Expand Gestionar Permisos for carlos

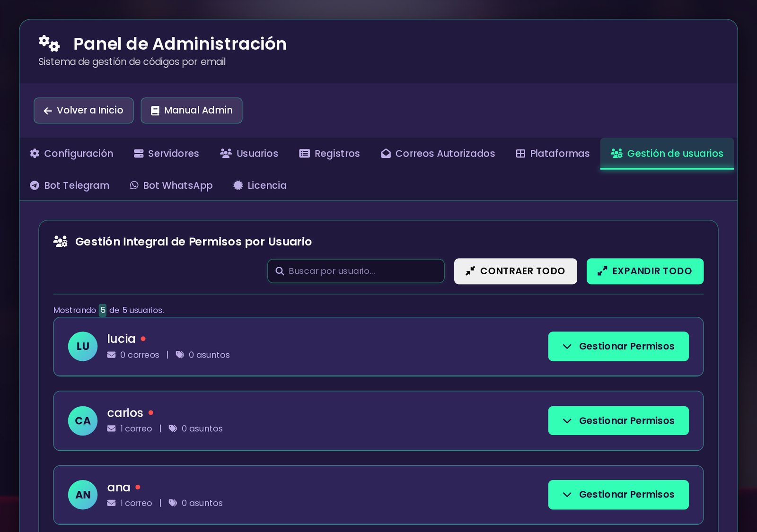(x=618, y=421)
